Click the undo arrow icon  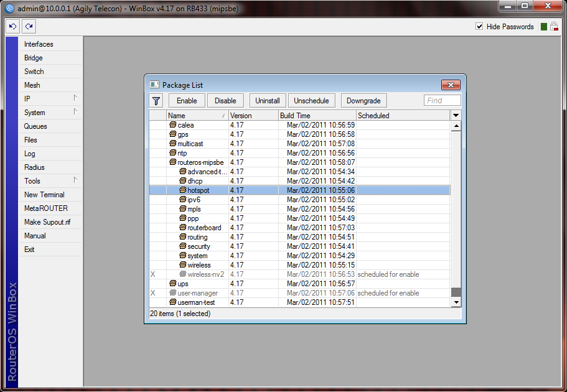12,26
